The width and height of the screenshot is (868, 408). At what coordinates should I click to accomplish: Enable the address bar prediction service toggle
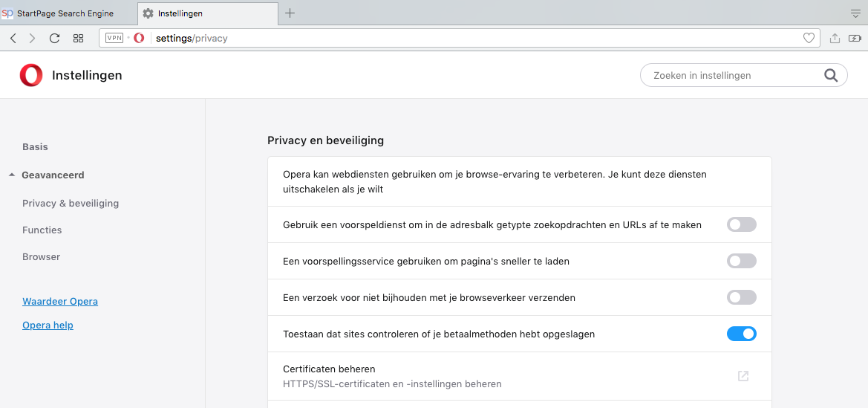click(741, 224)
